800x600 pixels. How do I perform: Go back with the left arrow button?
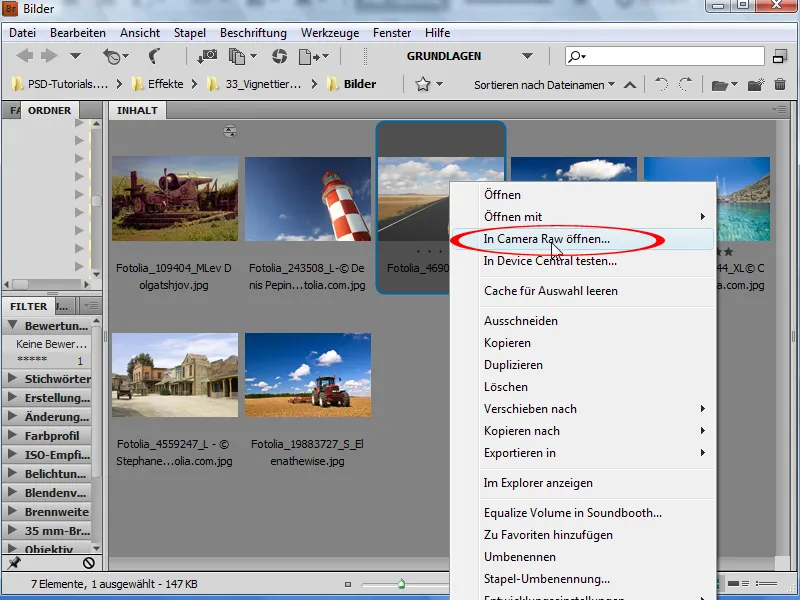coord(24,56)
